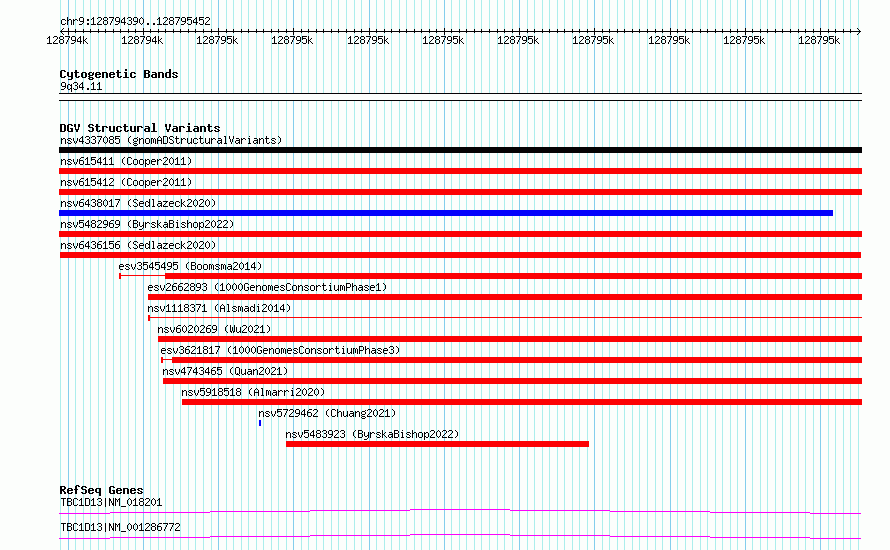This screenshot has height=550, width=890.
Task: Select the 9q34.11 band label
Action: (81, 86)
